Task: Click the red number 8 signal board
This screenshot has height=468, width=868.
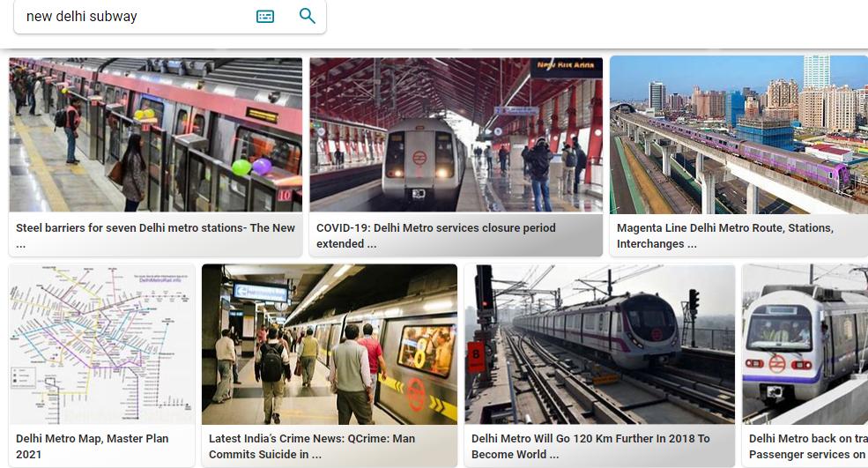Action: 476,357
